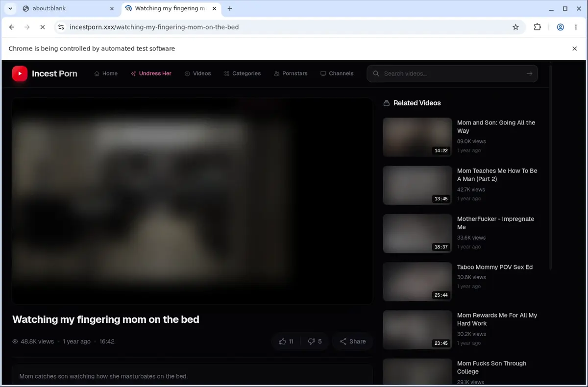Image resolution: width=588 pixels, height=387 pixels.
Task: Submit search with the arrow icon
Action: pos(529,73)
